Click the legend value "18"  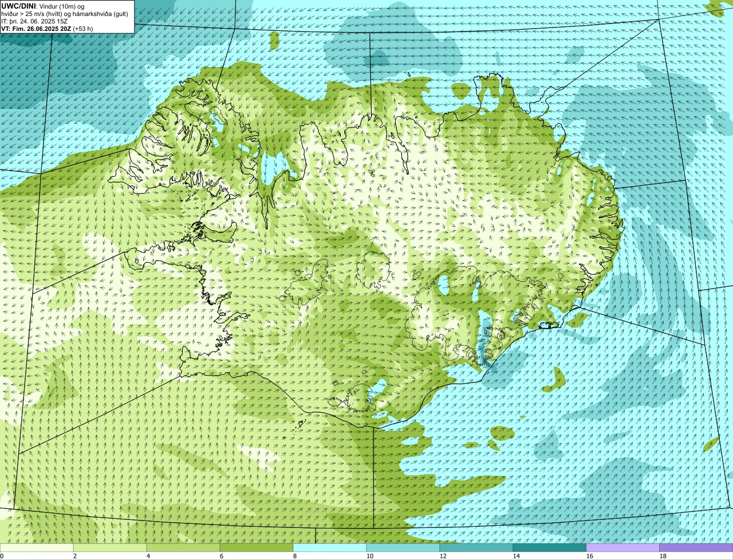tap(663, 556)
